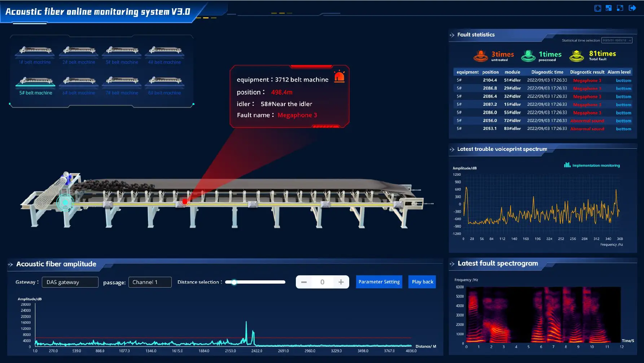The height and width of the screenshot is (363, 644).
Task: Open the Statistical time selection dropdown
Action: click(x=617, y=40)
